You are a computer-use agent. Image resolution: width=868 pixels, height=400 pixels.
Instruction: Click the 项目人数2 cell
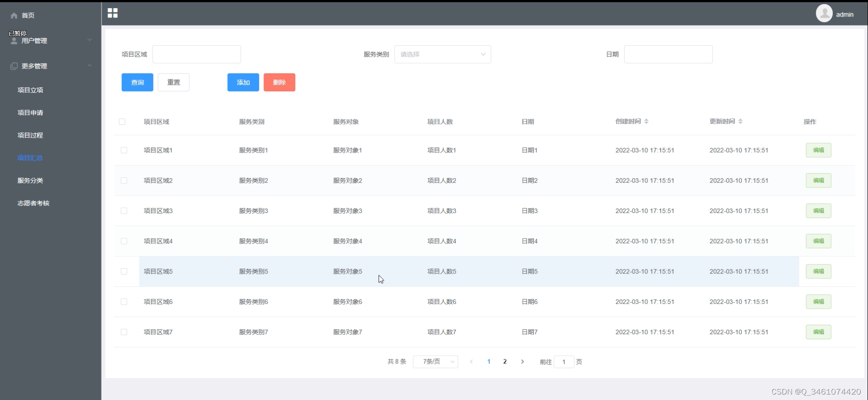[442, 181]
